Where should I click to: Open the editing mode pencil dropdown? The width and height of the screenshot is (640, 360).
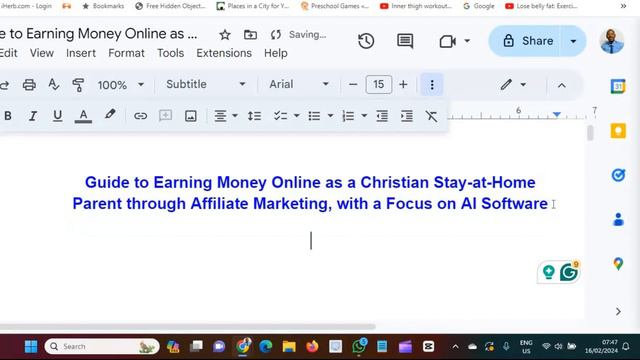click(513, 85)
